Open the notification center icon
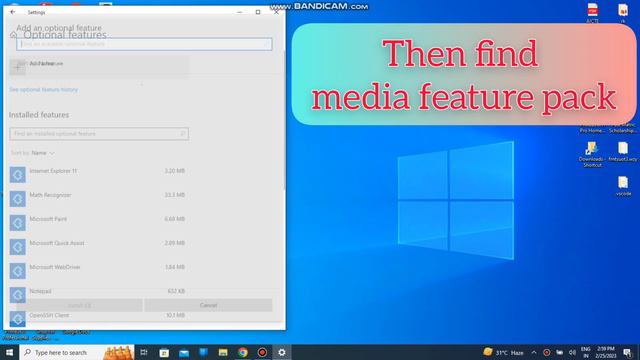 point(627,352)
